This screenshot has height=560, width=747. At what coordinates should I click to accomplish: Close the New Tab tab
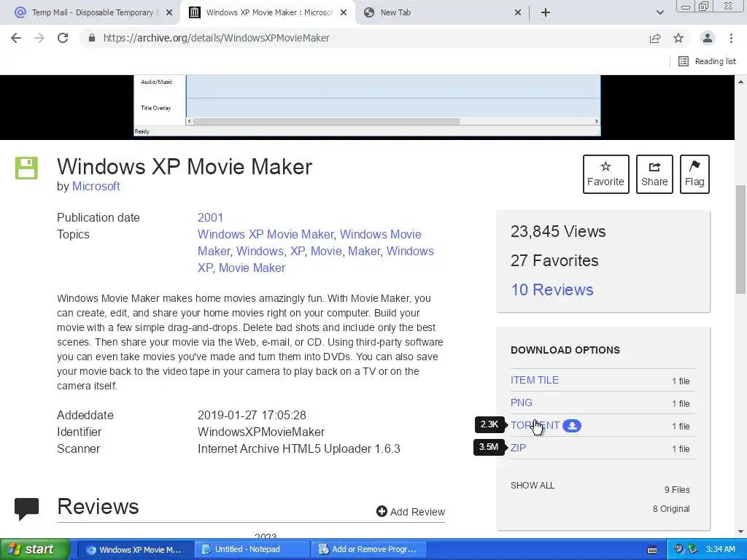pyautogui.click(x=518, y=13)
